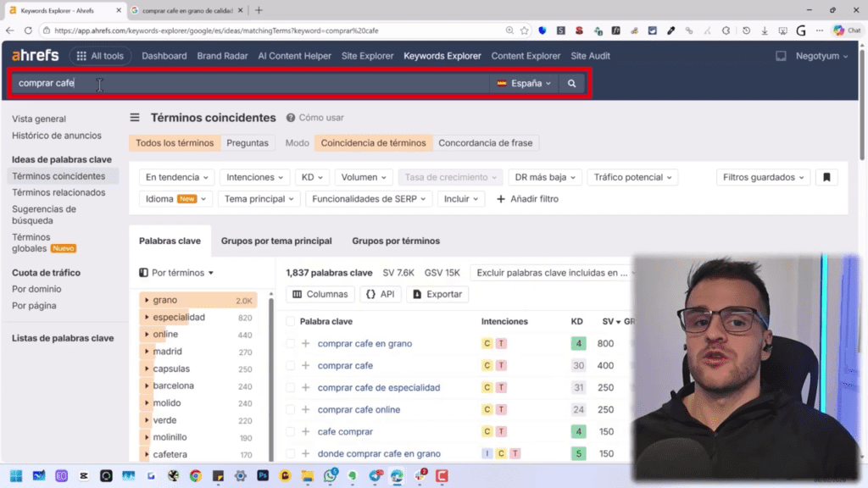This screenshot has width=868, height=488.
Task: Click the plus icon beside 'comprar cafe online'
Action: [306, 410]
